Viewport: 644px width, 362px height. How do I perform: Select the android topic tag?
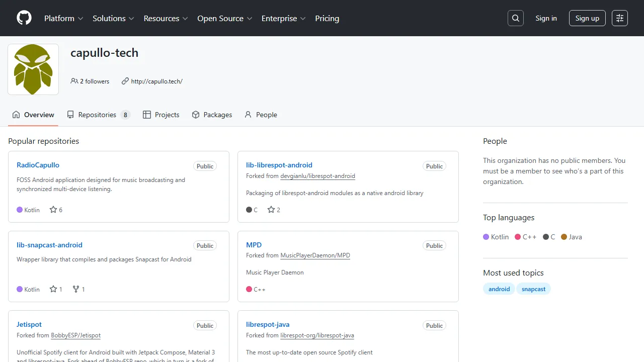point(499,289)
